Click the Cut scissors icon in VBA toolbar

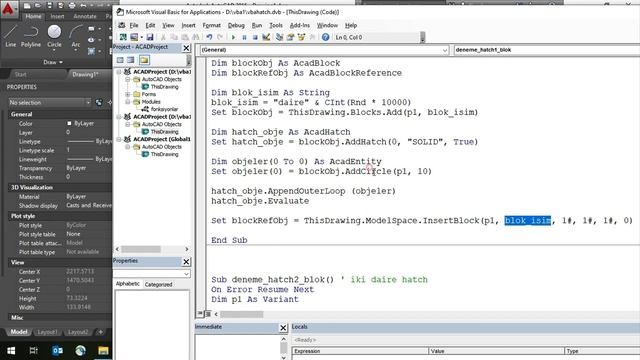tap(163, 37)
